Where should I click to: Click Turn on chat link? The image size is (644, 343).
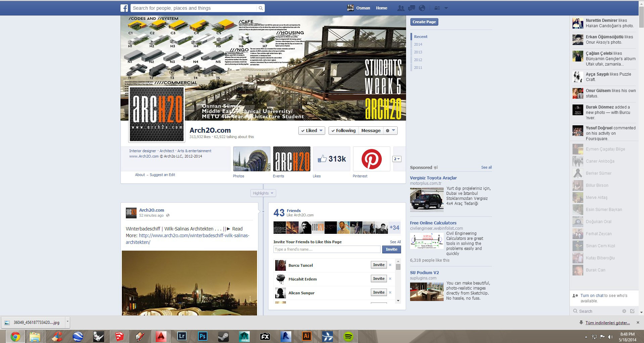click(x=592, y=296)
